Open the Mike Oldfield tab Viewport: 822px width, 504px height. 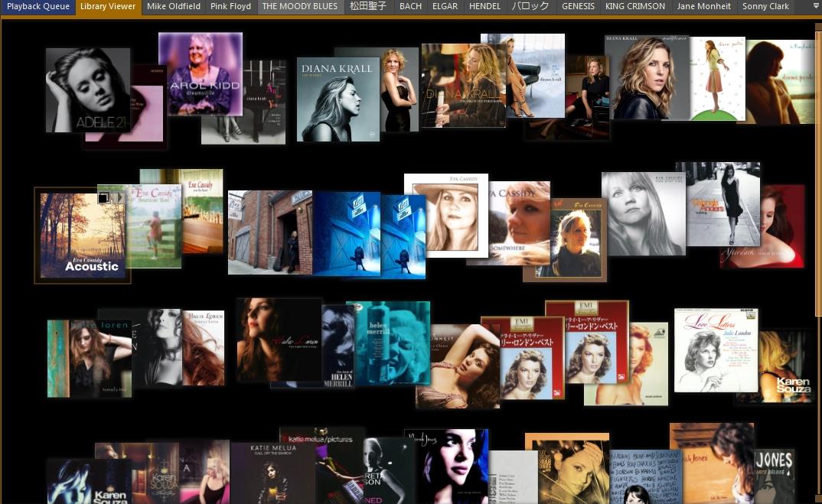(174, 7)
